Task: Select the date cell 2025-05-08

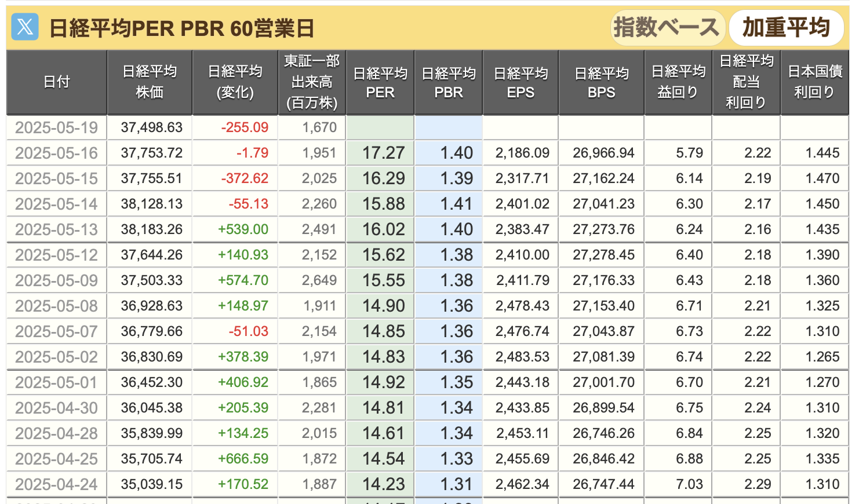Action: [57, 306]
